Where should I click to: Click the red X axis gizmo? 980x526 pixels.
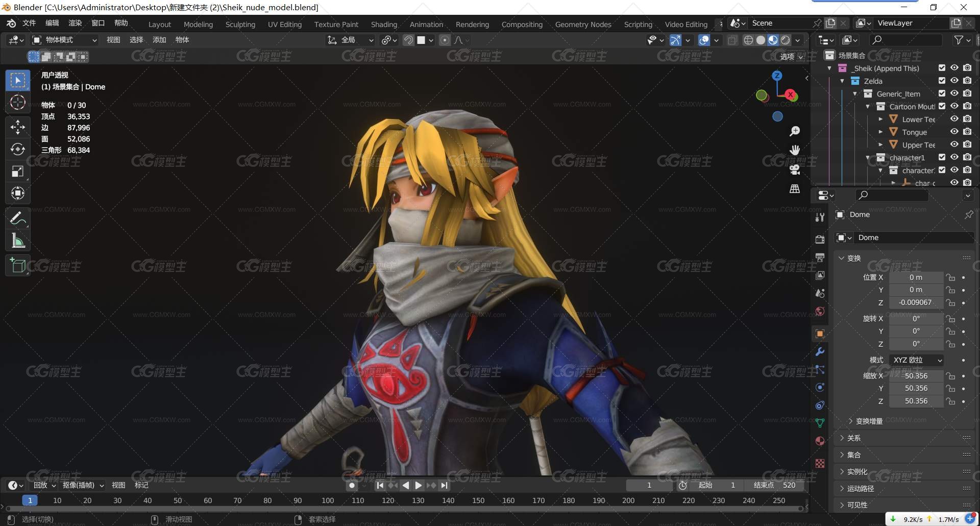[x=791, y=94]
